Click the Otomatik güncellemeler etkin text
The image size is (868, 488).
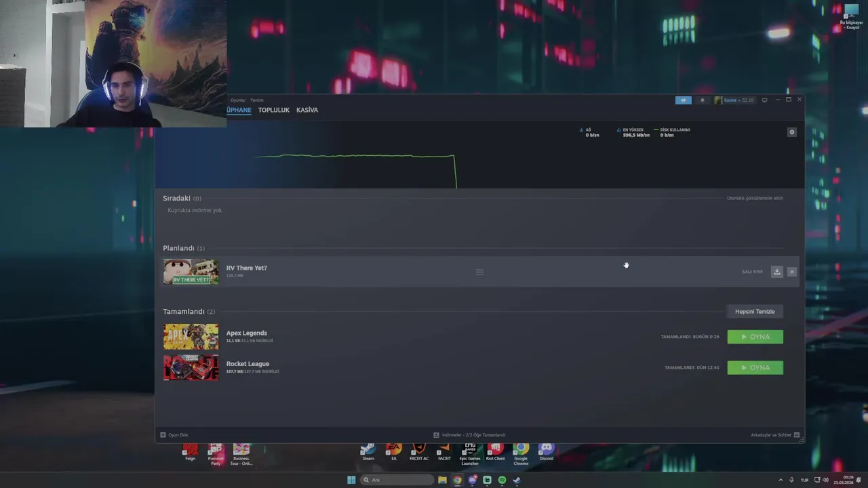tap(755, 198)
